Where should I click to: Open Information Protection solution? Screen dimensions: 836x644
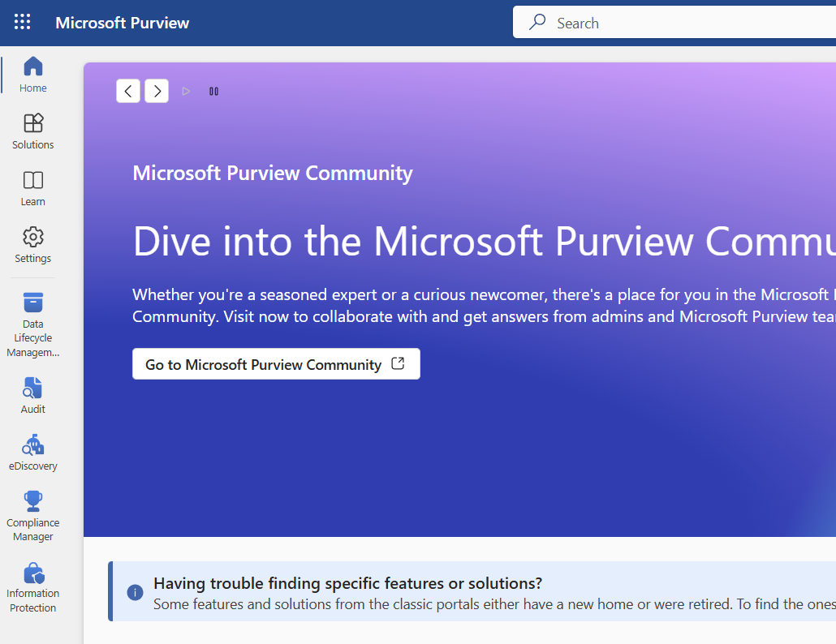pyautogui.click(x=33, y=587)
